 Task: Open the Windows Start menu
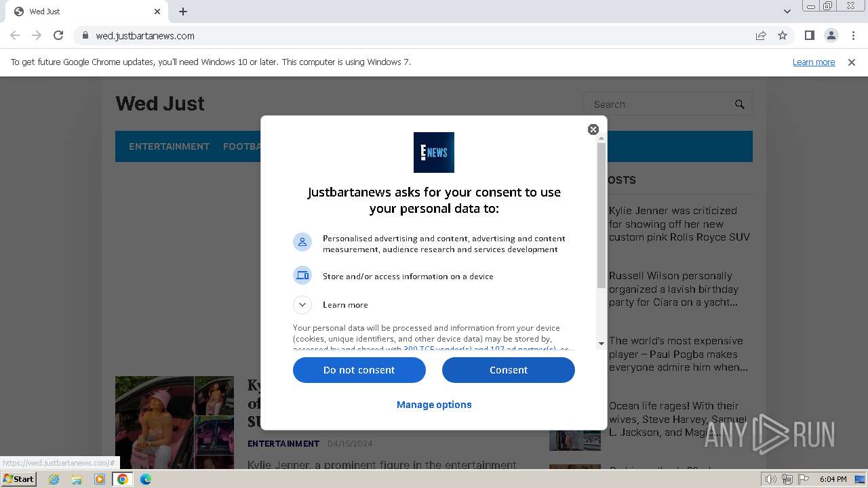tap(18, 479)
